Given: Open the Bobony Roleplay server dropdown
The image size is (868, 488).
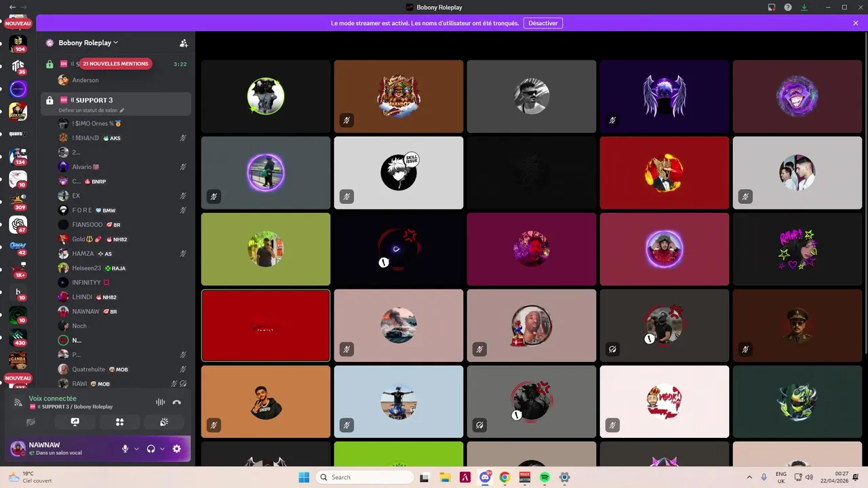Looking at the screenshot, I should coord(88,43).
